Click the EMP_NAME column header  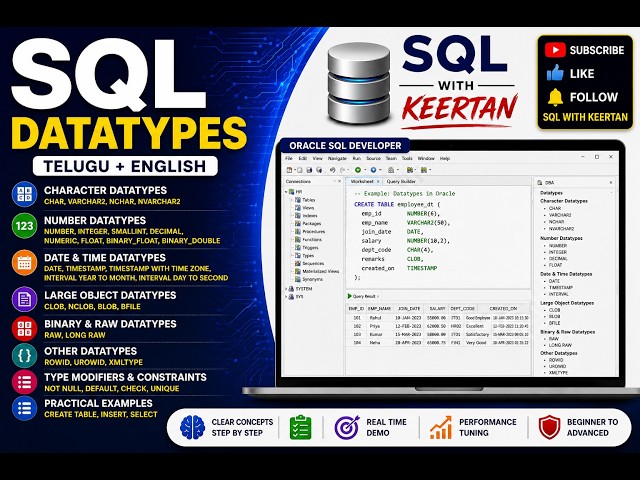click(379, 309)
